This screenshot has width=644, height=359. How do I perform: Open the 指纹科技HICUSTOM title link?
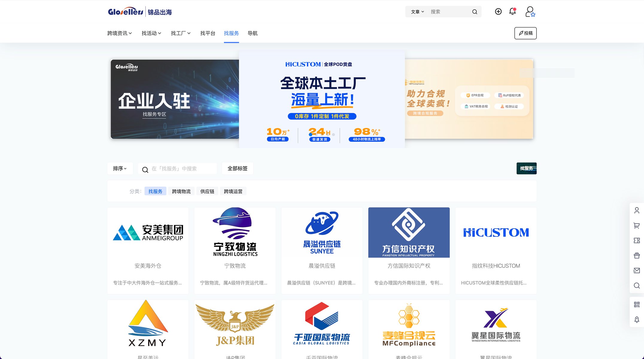pyautogui.click(x=496, y=266)
